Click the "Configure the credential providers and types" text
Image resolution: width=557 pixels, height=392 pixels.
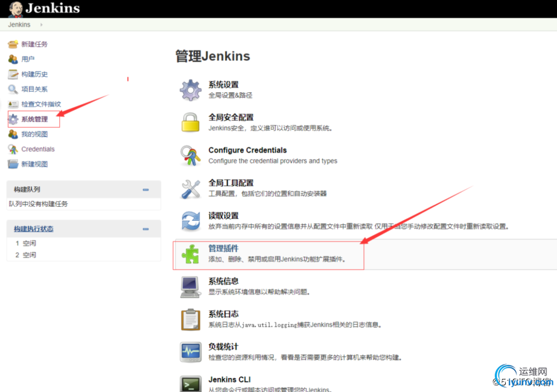(x=273, y=161)
